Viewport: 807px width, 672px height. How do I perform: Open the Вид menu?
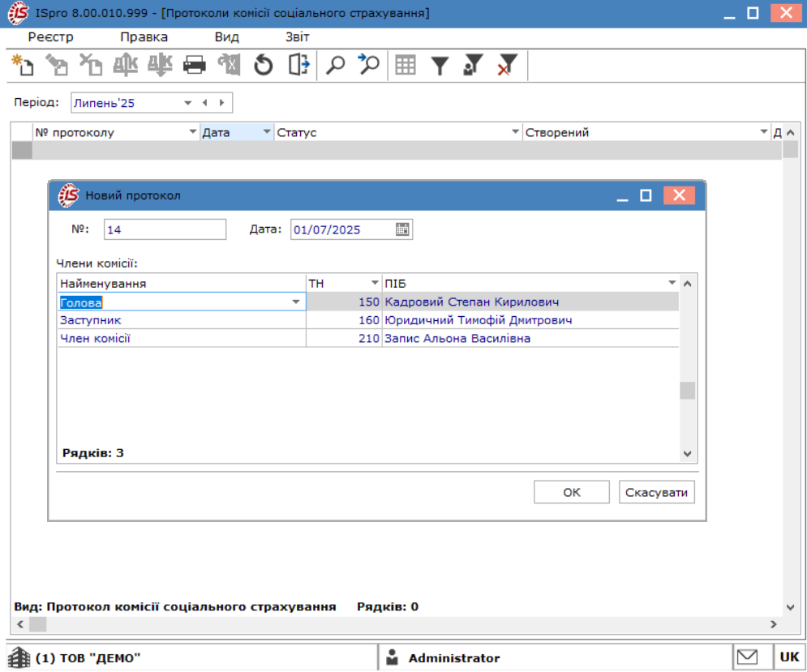[226, 37]
